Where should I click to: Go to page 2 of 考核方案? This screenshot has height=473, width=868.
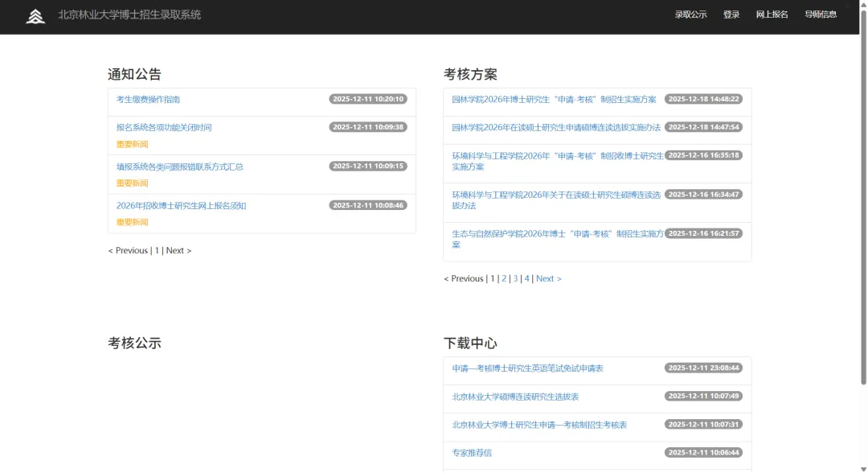(x=504, y=278)
